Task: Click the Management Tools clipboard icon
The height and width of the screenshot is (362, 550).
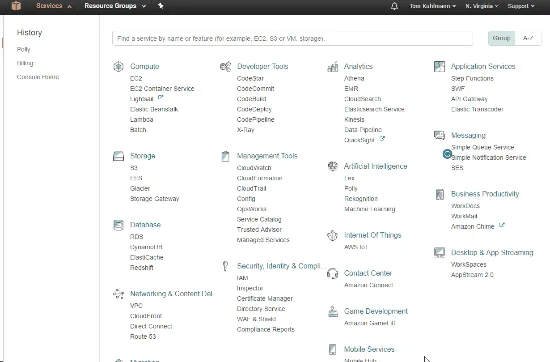Action: click(226, 156)
